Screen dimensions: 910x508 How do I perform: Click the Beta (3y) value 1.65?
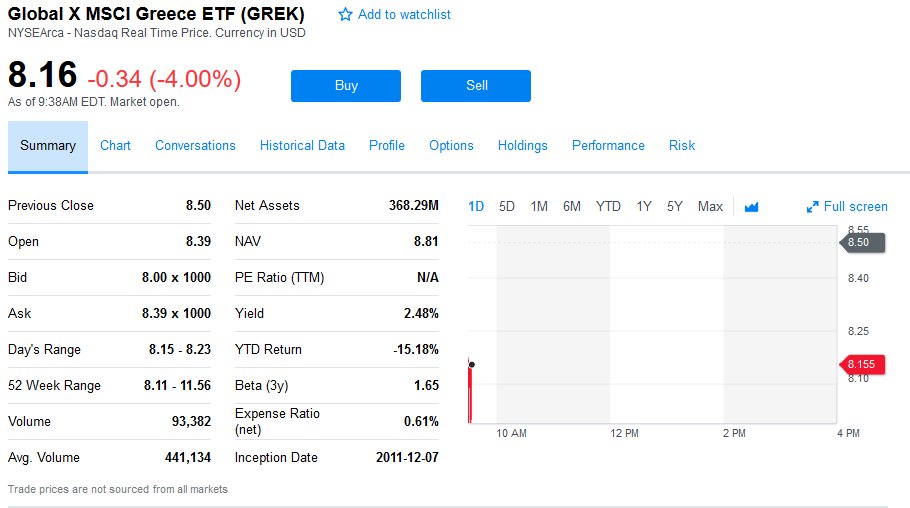(426, 385)
